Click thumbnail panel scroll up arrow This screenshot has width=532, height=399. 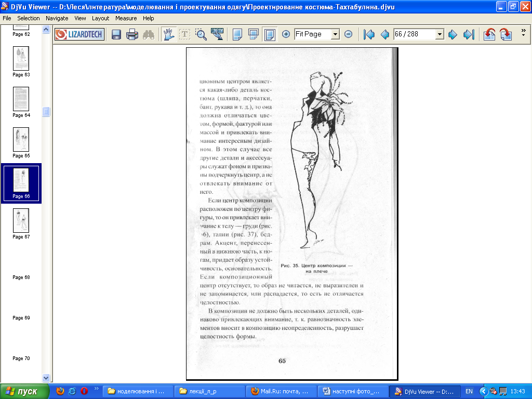[46, 30]
